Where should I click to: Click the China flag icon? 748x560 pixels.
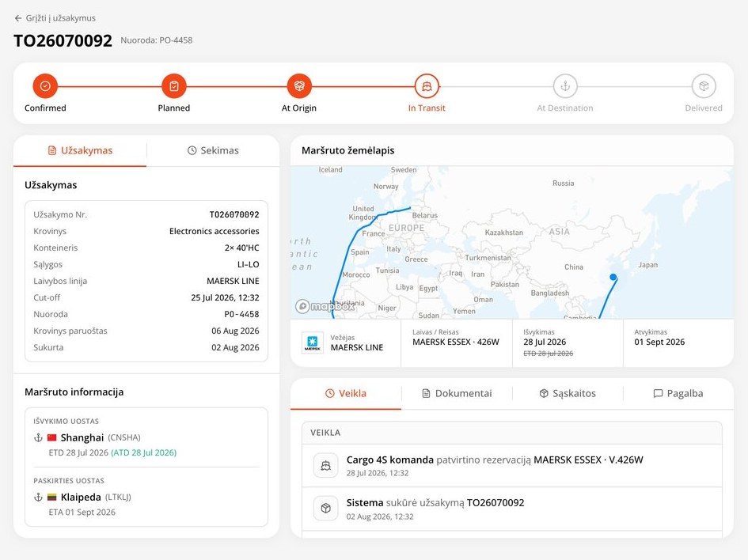point(52,437)
